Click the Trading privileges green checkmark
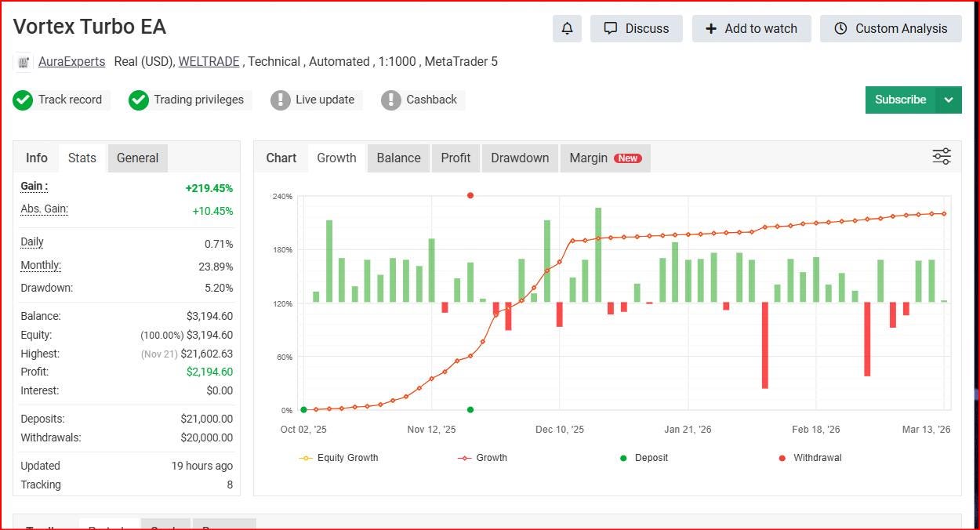 tap(139, 100)
